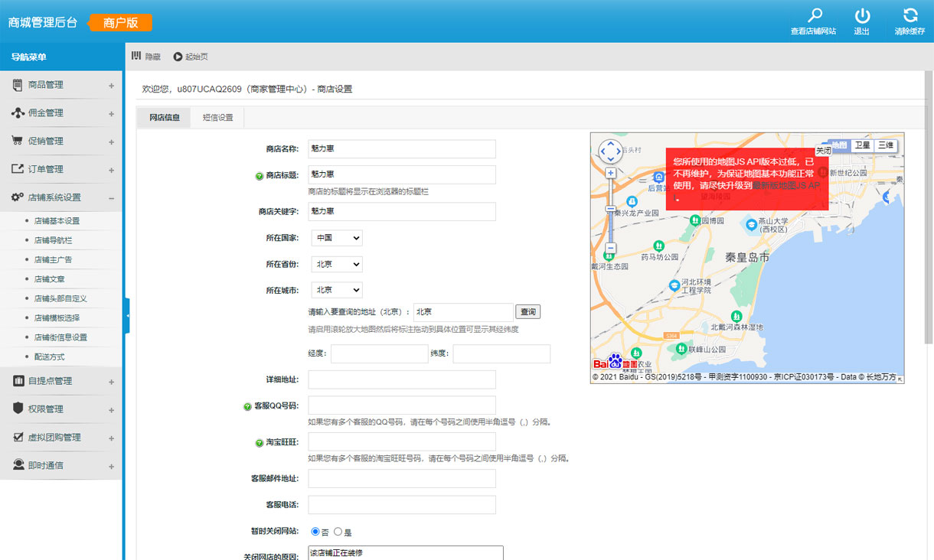Zoom out the map with minus button
This screenshot has width=934, height=560.
click(610, 248)
